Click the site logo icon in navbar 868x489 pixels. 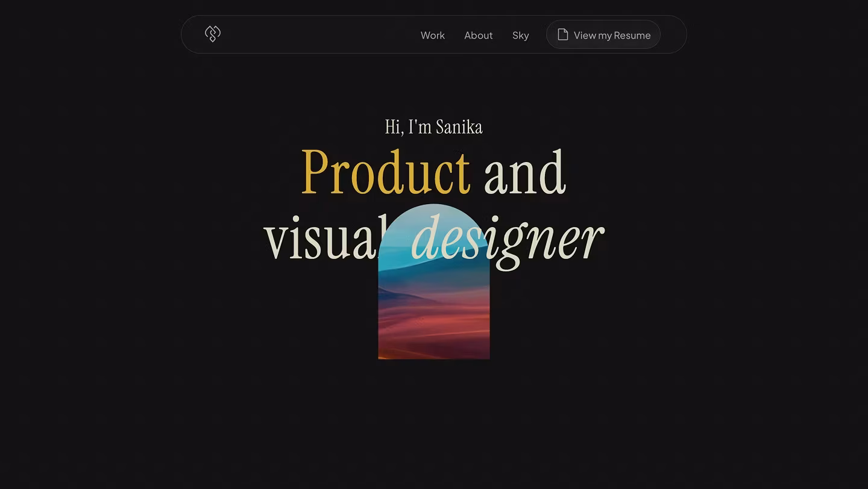pyautogui.click(x=213, y=34)
